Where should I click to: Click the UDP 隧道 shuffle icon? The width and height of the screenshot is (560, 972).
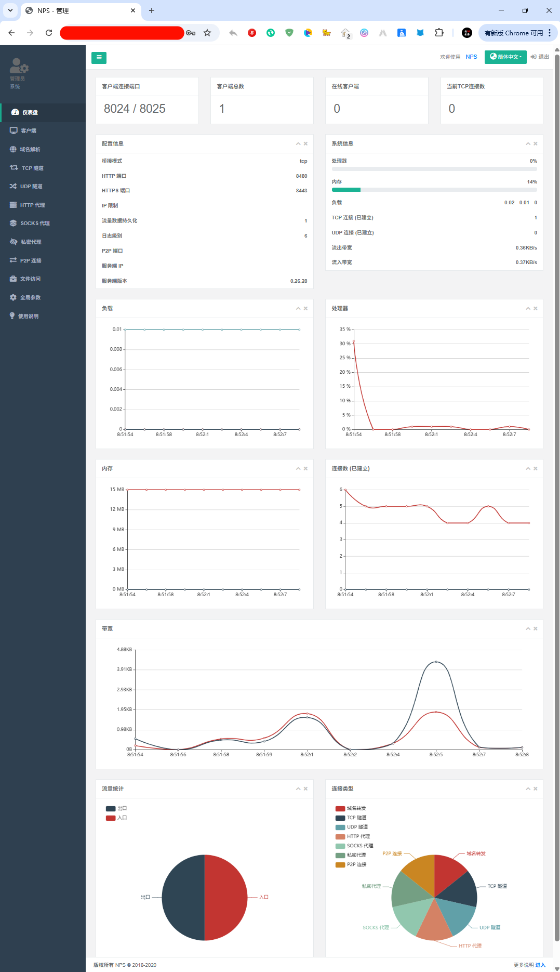tap(13, 187)
